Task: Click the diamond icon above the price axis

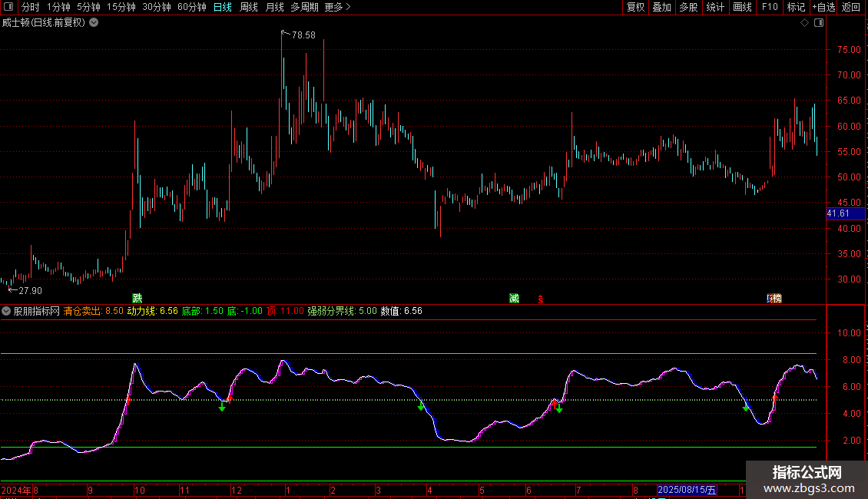Action: point(804,23)
